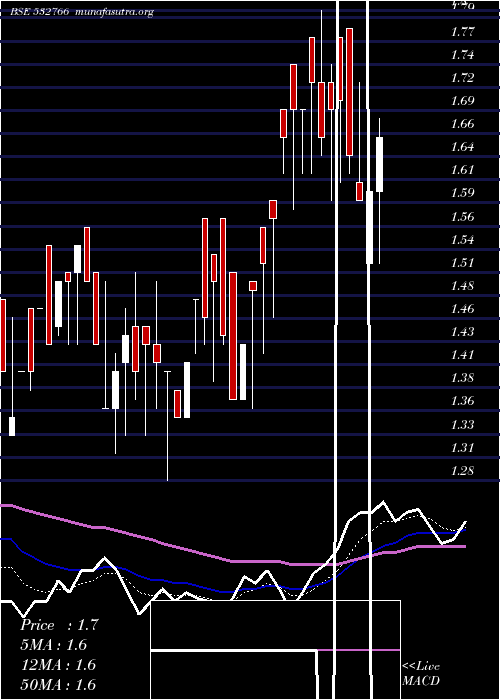Click the 1.69 price level label
This screenshot has width=500, height=700.
[462, 100]
